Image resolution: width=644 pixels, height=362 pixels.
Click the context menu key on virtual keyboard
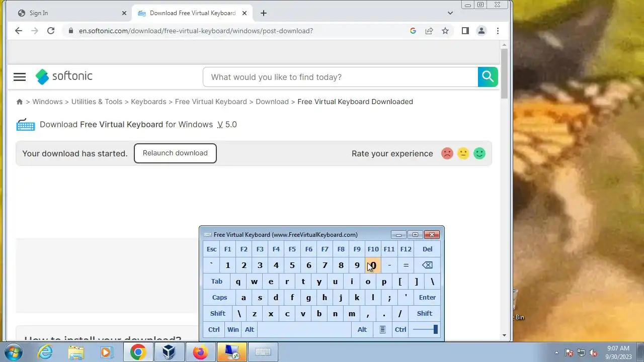382,330
